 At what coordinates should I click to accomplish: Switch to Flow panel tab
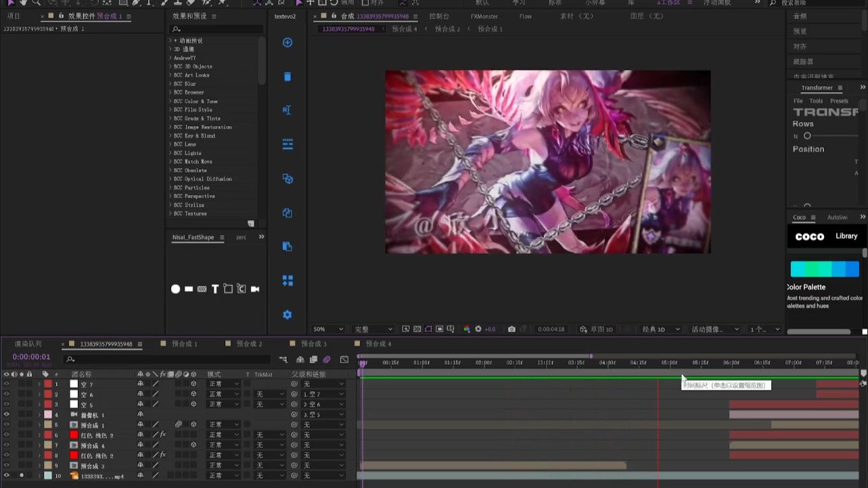[526, 16]
